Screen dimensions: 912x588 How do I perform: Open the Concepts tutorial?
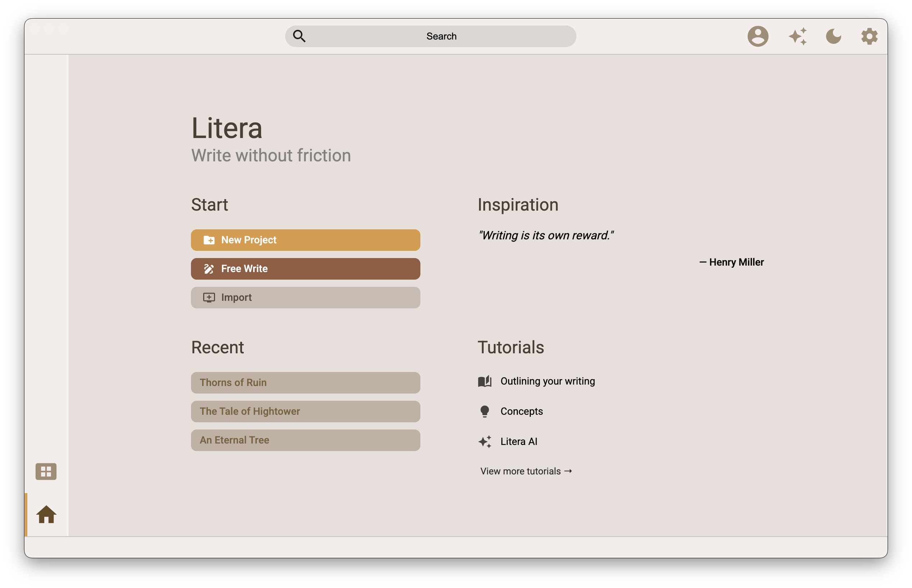(521, 411)
